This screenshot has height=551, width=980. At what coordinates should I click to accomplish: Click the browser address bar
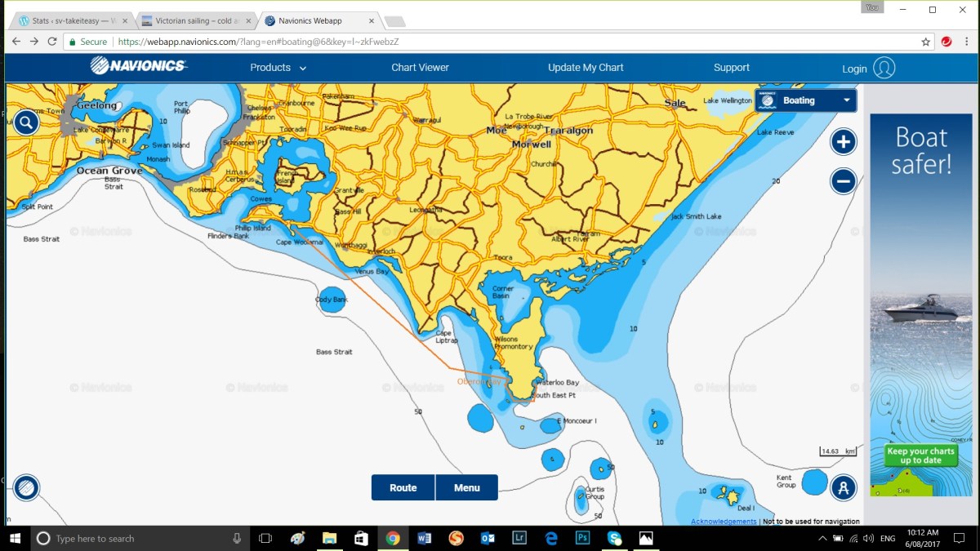coord(490,42)
